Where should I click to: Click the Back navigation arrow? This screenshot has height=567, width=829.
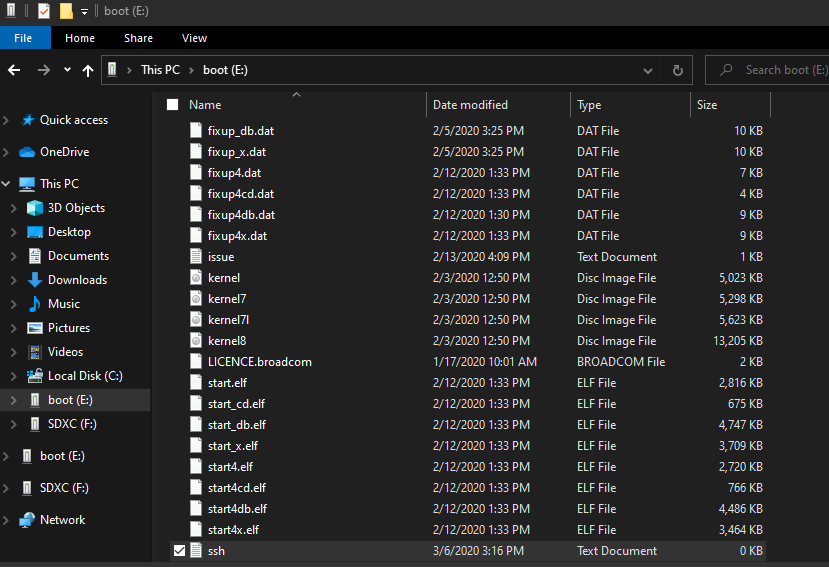point(14,70)
